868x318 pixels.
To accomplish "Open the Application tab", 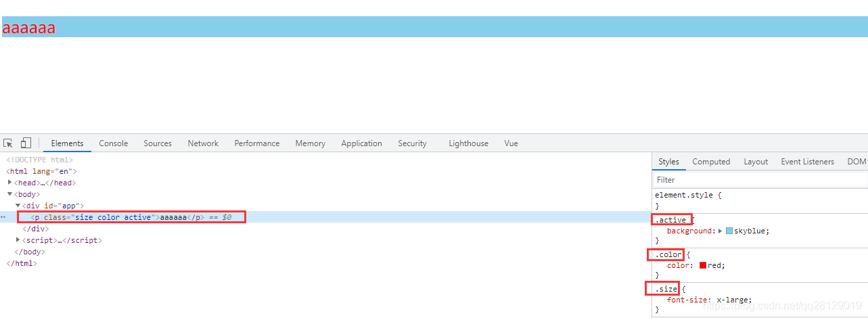I will 361,143.
